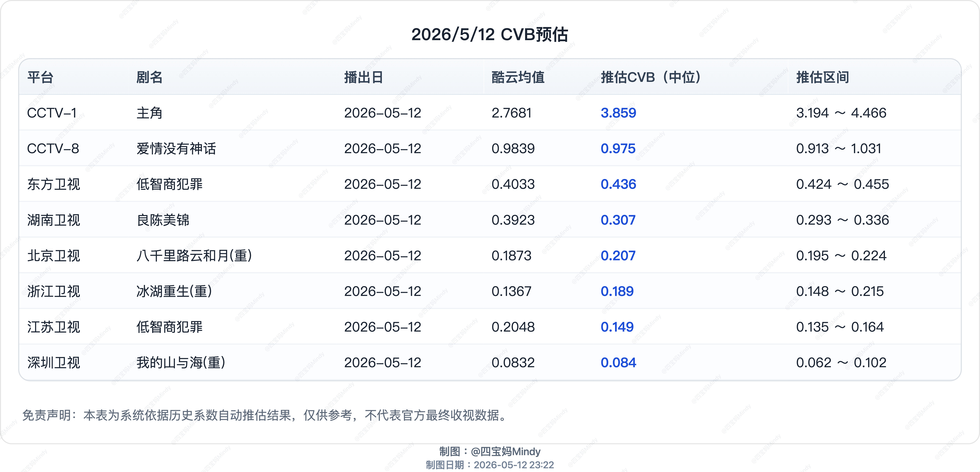Select '低智商犯罪' in the 东方卫视 row
The width and height of the screenshot is (980, 472).
point(169,184)
